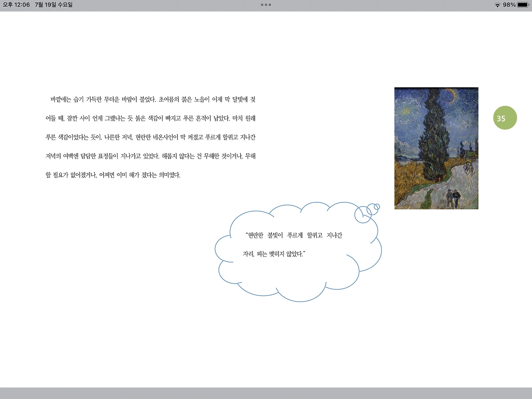Tap the battery percentage text
Viewport: 532px width, 399px height.
click(x=509, y=5)
